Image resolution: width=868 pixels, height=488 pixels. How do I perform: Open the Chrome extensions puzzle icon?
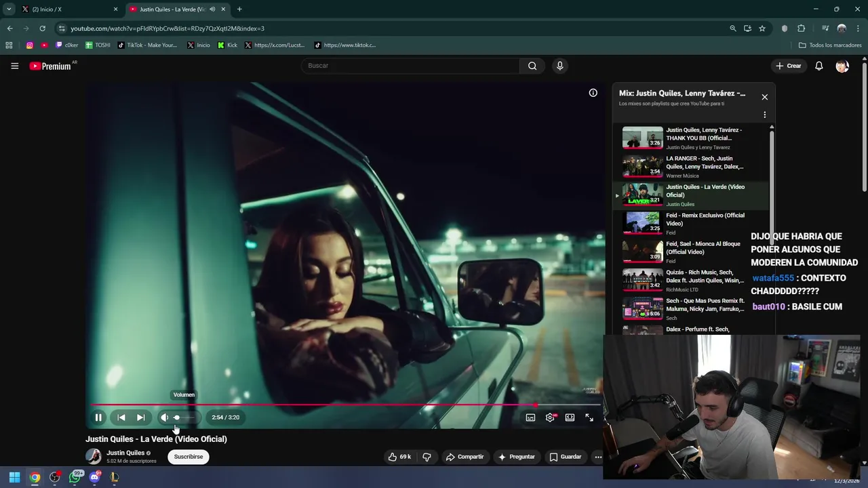point(801,28)
